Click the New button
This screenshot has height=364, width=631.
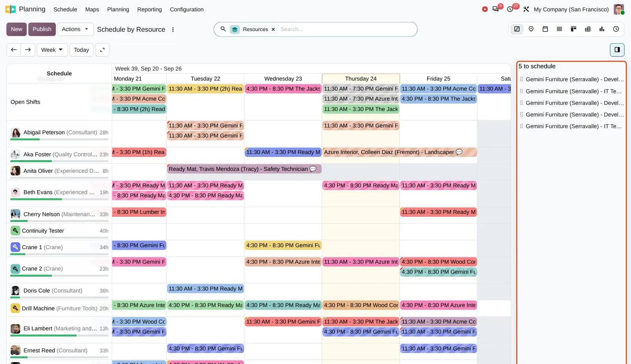17,29
